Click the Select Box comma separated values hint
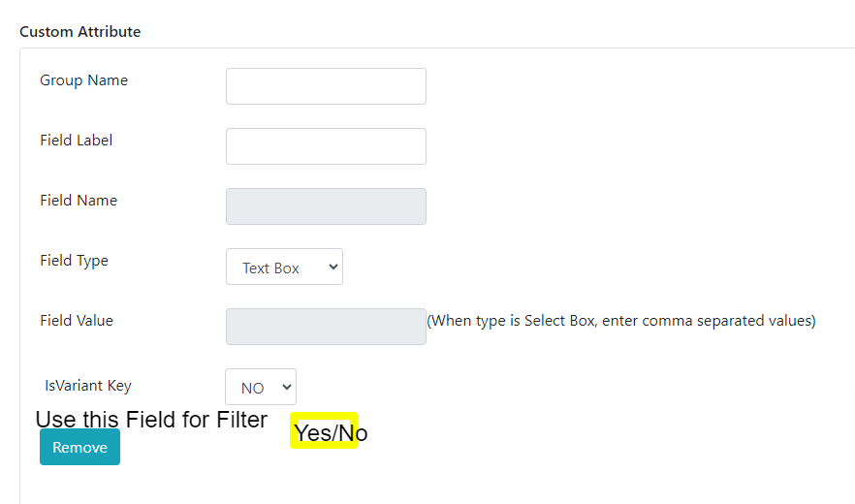This screenshot has width=855, height=504. pos(621,321)
